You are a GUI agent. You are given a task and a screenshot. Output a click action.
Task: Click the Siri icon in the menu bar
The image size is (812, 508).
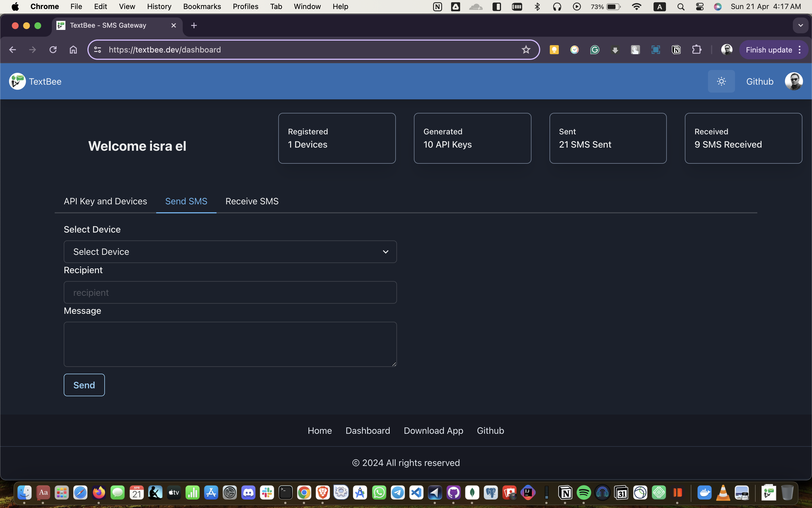click(718, 7)
